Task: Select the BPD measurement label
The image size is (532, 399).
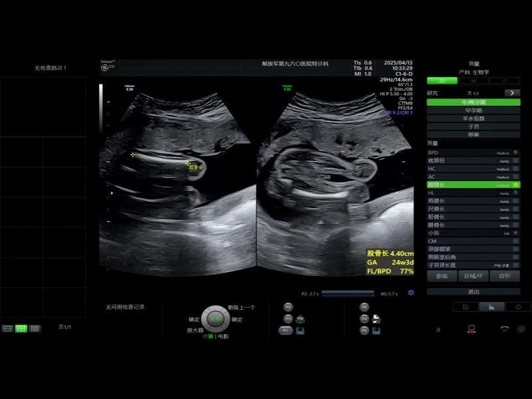Action: click(x=434, y=153)
